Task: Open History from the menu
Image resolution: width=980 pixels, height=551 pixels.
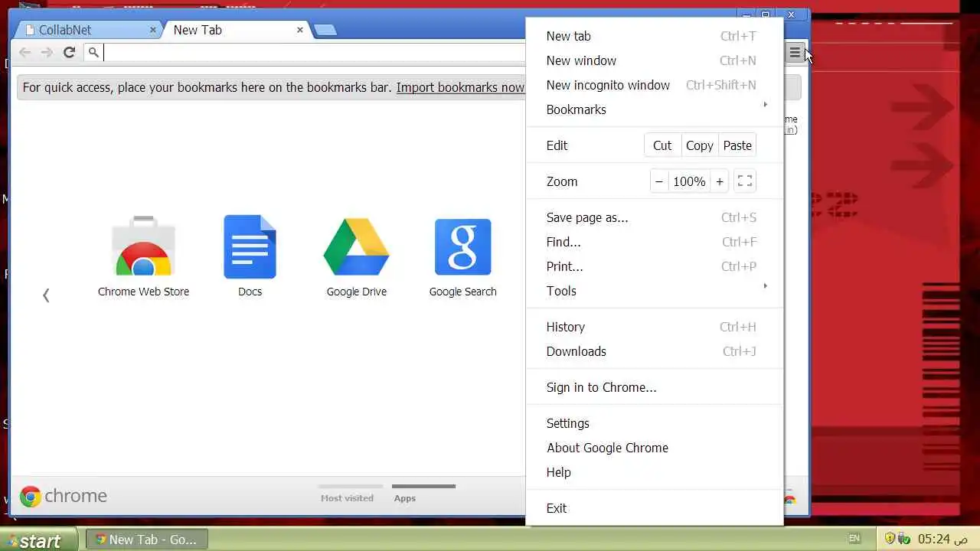Action: tap(655, 327)
